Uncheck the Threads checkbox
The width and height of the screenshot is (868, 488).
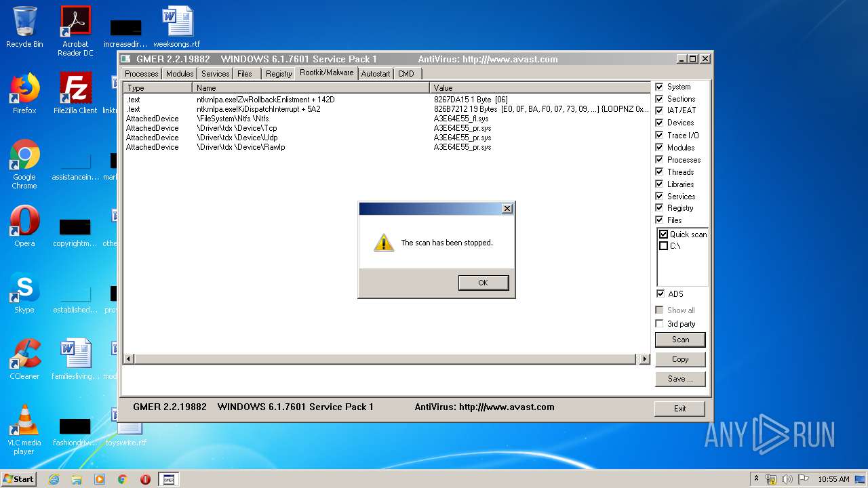point(659,172)
